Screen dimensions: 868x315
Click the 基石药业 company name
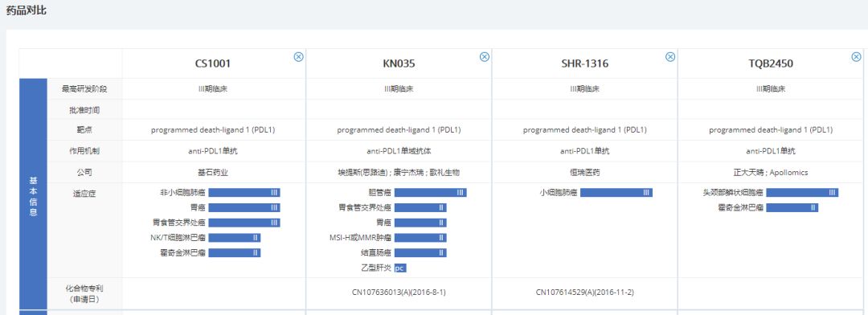click(213, 172)
